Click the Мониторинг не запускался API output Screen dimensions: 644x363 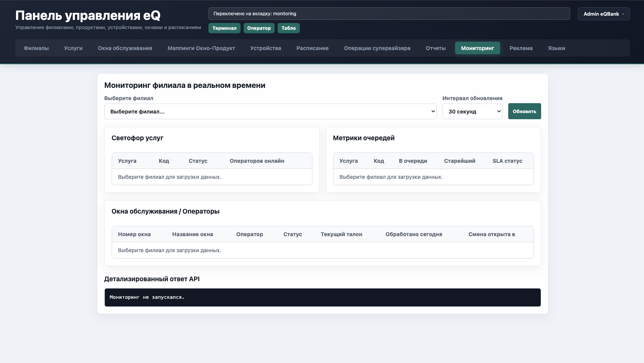322,297
